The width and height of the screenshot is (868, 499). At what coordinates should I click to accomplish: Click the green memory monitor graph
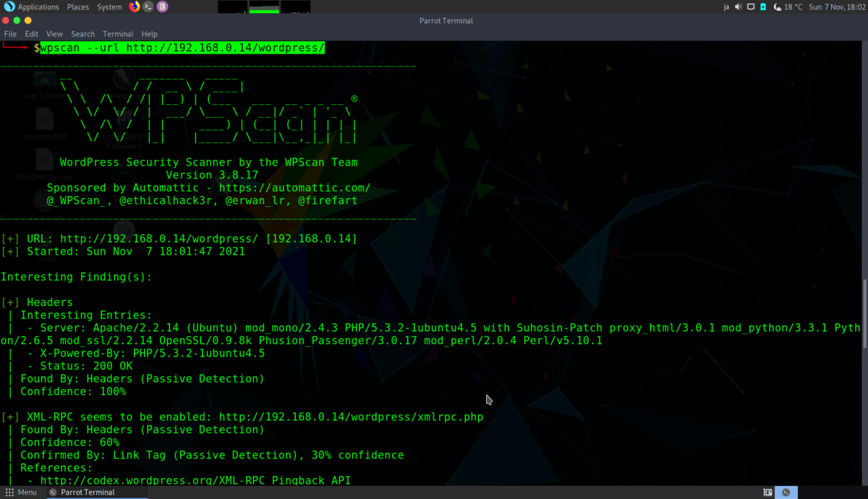point(264,7)
